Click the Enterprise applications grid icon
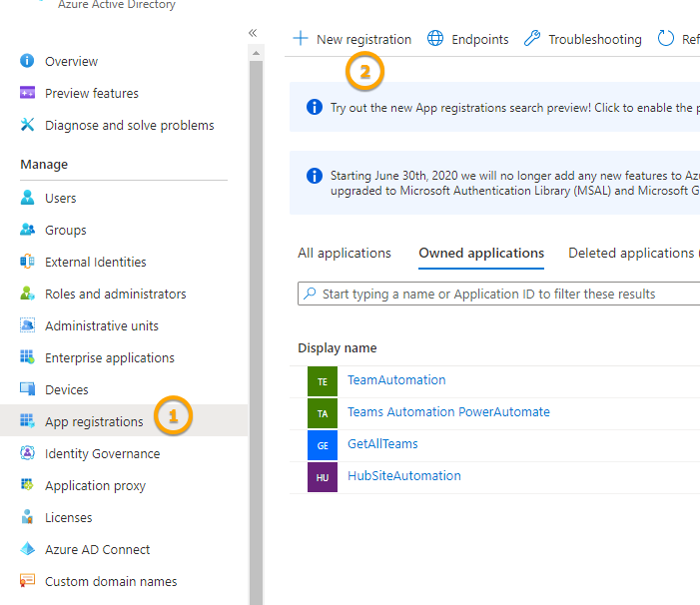Image resolution: width=700 pixels, height=605 pixels. 27,357
